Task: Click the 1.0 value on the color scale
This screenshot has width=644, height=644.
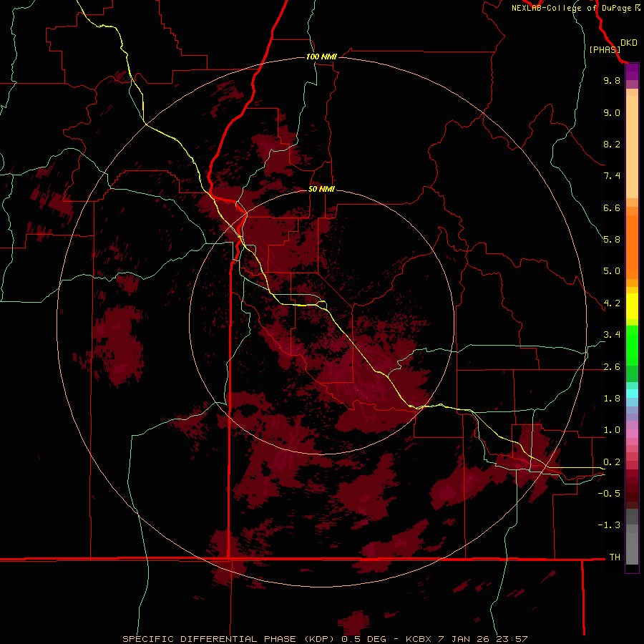Action: [x=612, y=430]
